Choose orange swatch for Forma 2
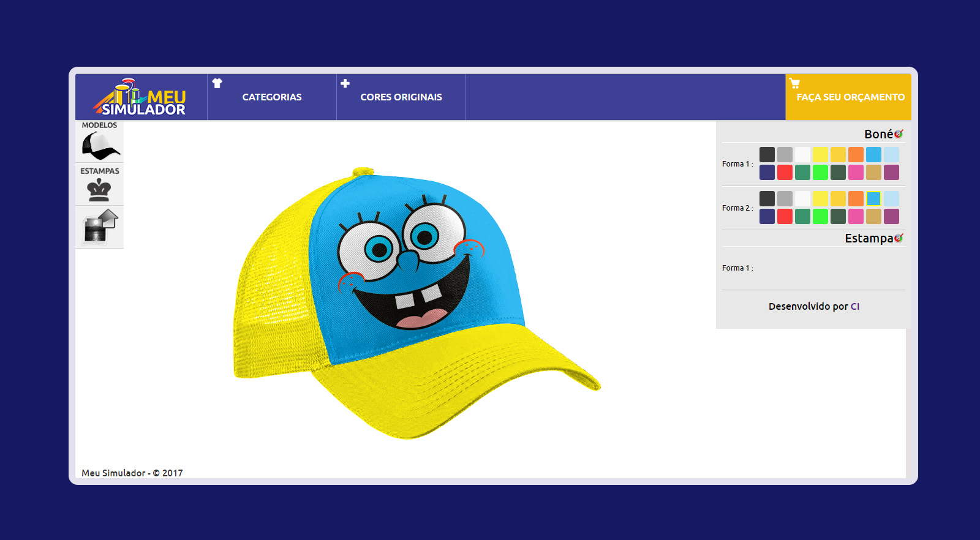The height and width of the screenshot is (540, 980). tap(856, 198)
